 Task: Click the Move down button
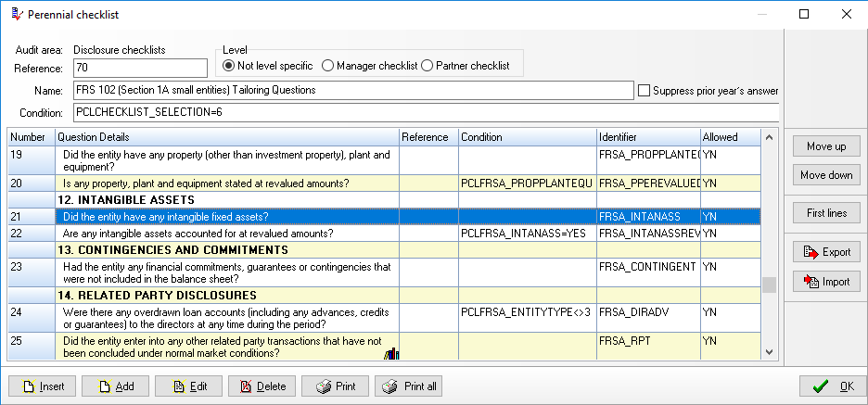coord(826,175)
